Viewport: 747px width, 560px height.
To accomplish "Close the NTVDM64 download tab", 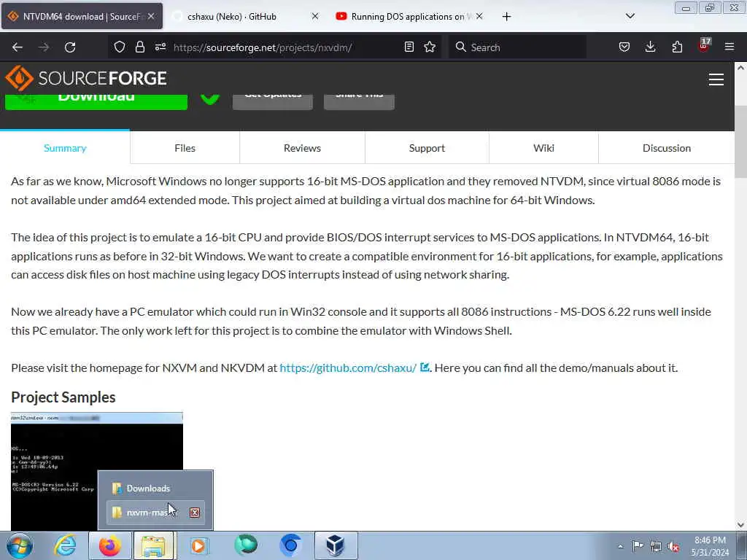I will coord(151,16).
